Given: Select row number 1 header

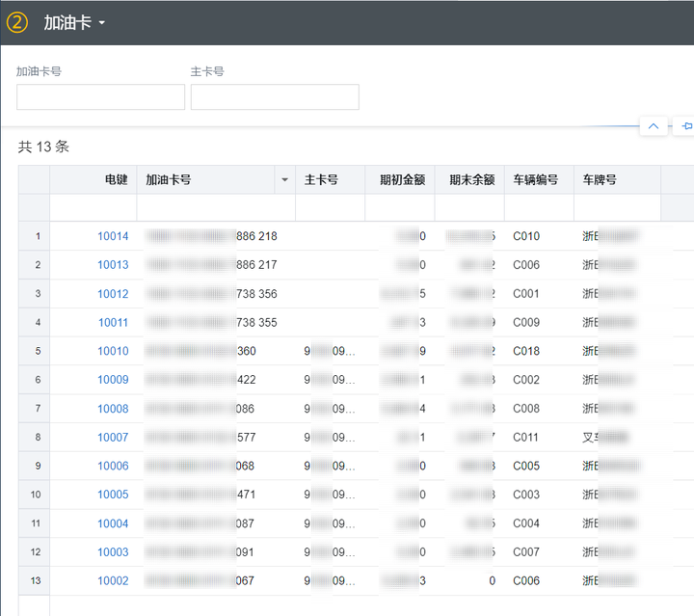Looking at the screenshot, I should (x=34, y=236).
